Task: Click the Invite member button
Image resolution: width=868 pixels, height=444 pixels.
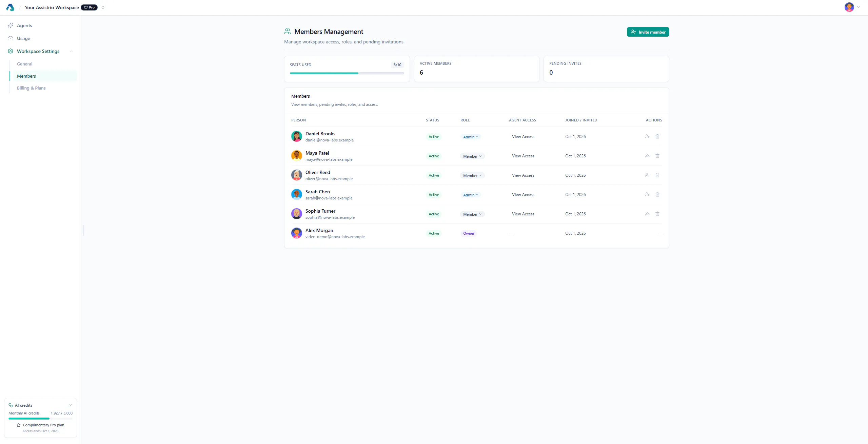Action: [648, 32]
